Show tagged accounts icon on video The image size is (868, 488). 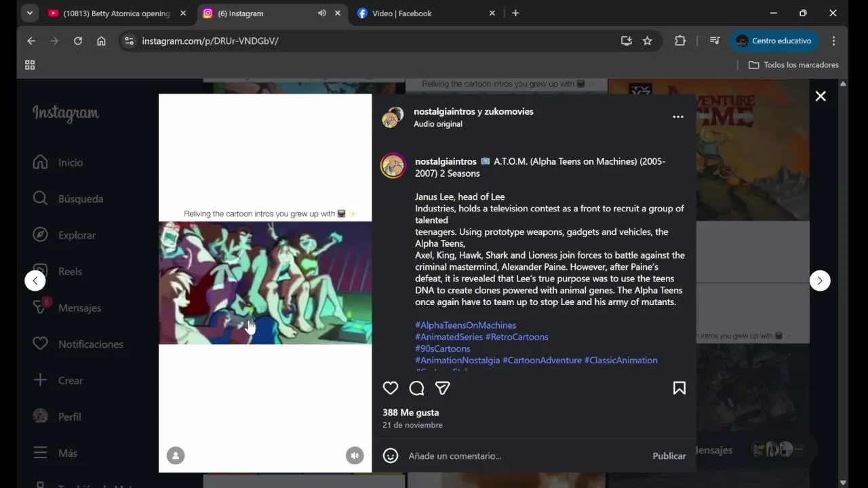176,455
